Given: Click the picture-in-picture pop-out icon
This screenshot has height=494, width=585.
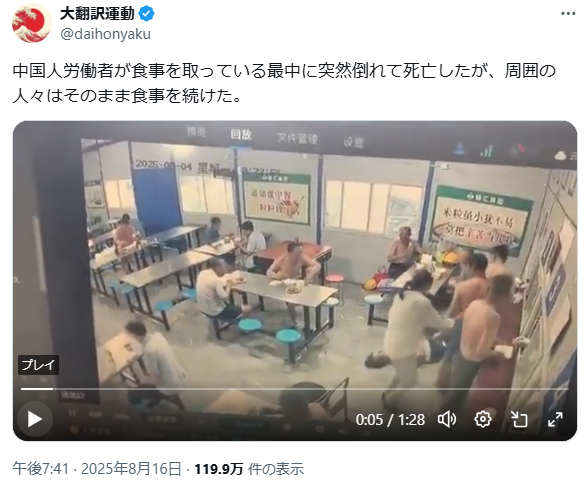Looking at the screenshot, I should point(519,420).
